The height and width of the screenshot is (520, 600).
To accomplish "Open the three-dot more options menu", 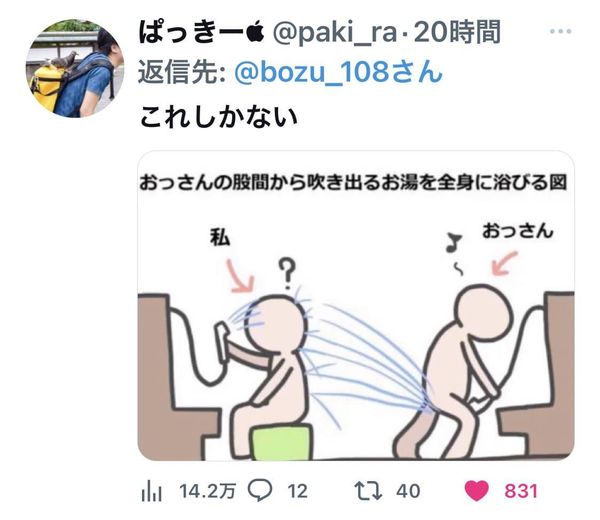I will tap(561, 31).
